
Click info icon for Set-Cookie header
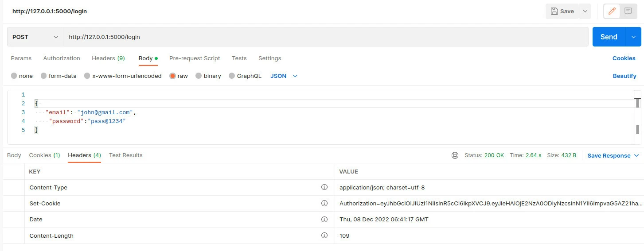324,203
